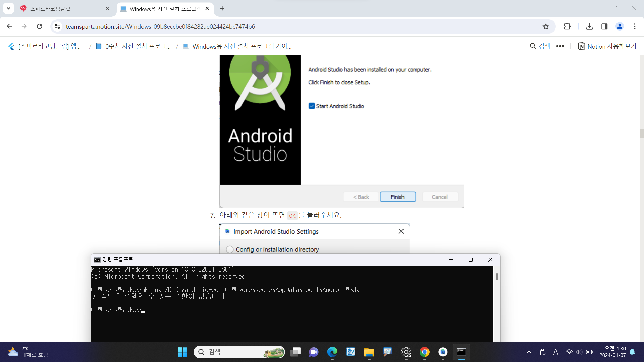The image size is (644, 362).
Task: Click the IME language indicator A
Action: (556, 352)
